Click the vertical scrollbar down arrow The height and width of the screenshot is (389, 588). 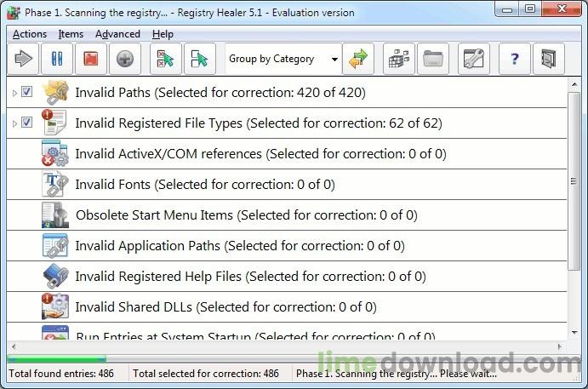pos(574,332)
